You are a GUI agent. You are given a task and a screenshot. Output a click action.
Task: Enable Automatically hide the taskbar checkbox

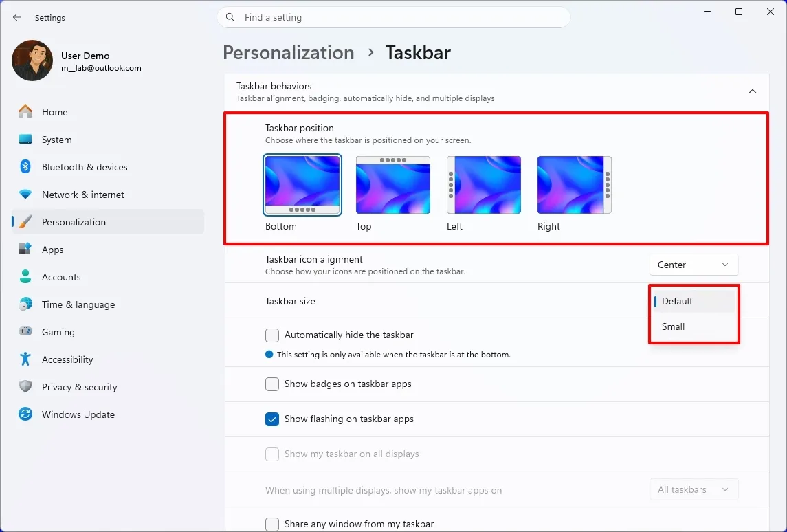point(272,335)
